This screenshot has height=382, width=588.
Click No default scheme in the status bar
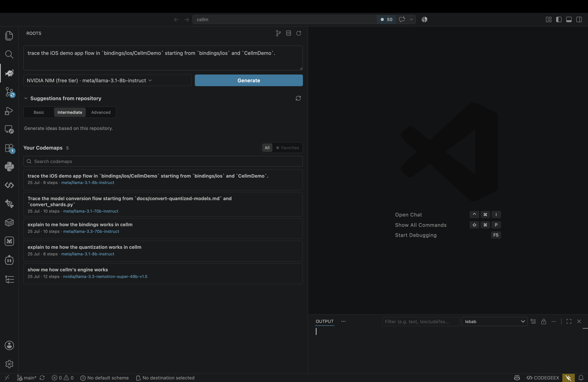coord(104,378)
